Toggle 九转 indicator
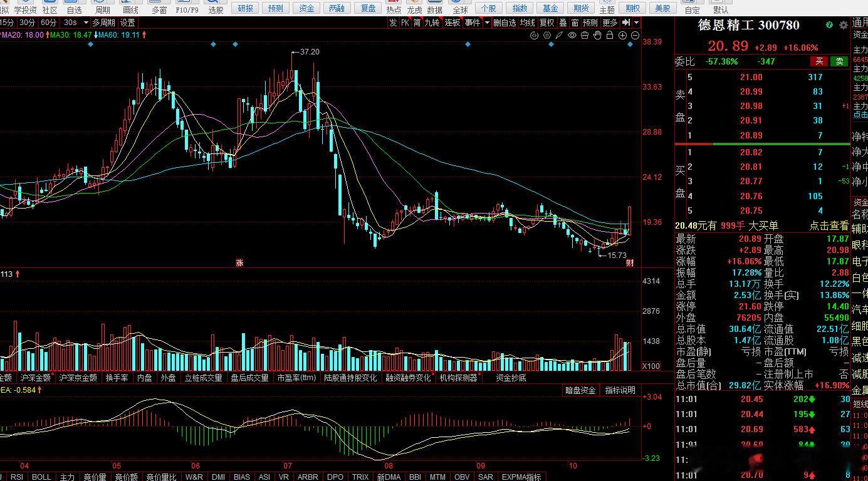This screenshot has width=868, height=481. [x=432, y=23]
